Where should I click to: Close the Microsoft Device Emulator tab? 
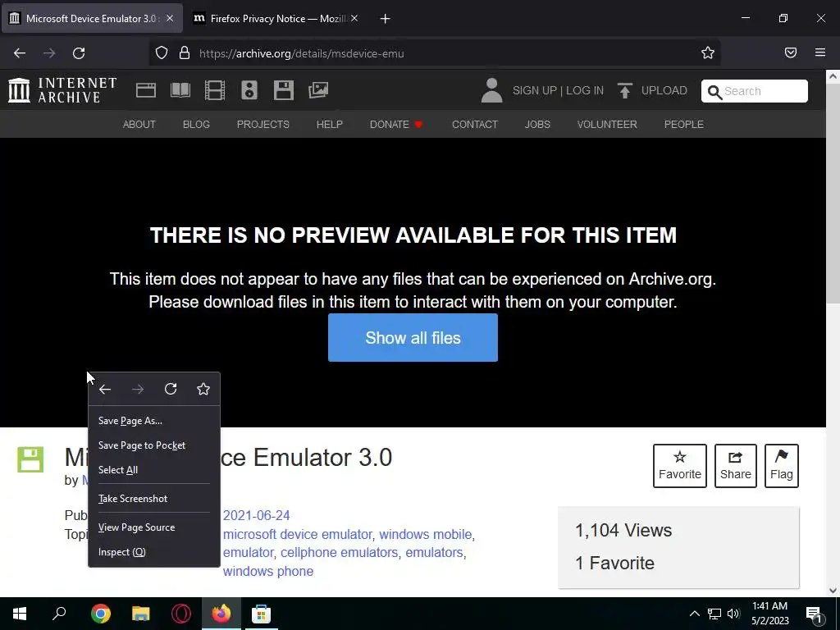click(170, 18)
